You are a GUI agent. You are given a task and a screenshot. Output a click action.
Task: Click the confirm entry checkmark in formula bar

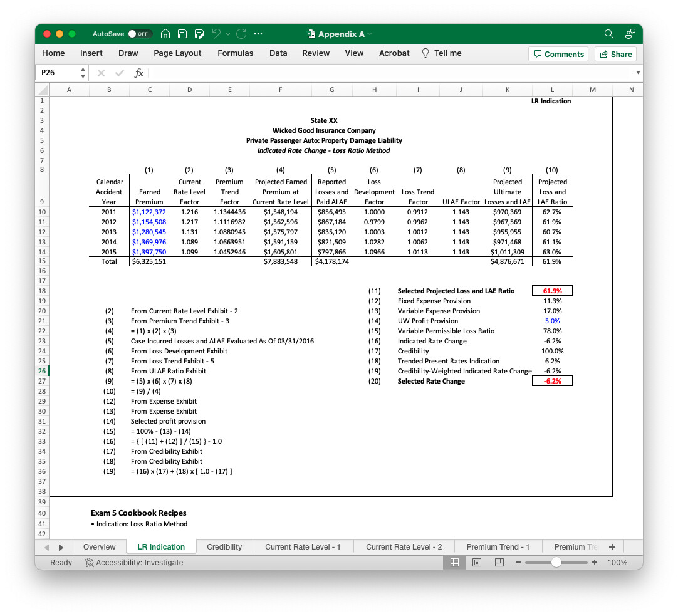[x=120, y=73]
